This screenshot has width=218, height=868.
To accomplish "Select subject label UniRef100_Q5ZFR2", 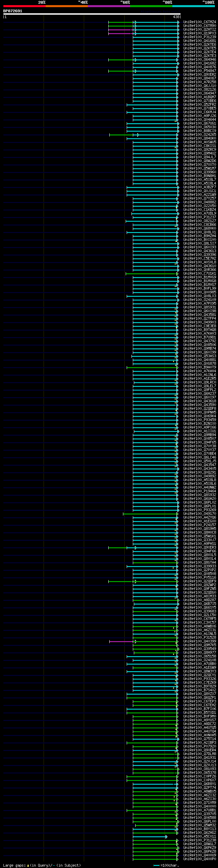I will pos(200,105).
